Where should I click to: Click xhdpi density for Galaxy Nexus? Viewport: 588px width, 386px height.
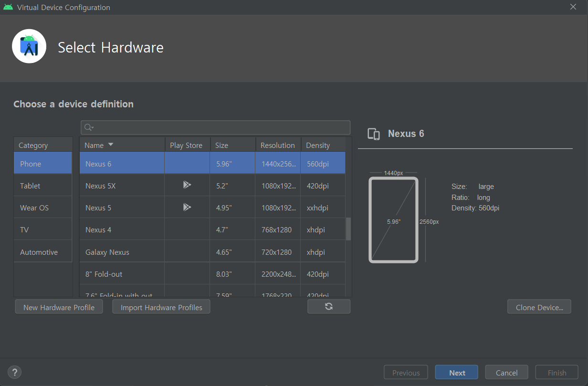[323, 252]
